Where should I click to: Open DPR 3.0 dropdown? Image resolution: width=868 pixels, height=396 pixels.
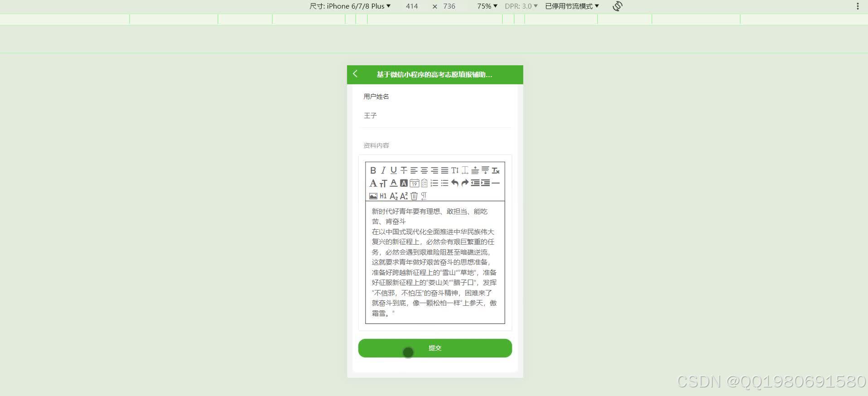tap(521, 6)
